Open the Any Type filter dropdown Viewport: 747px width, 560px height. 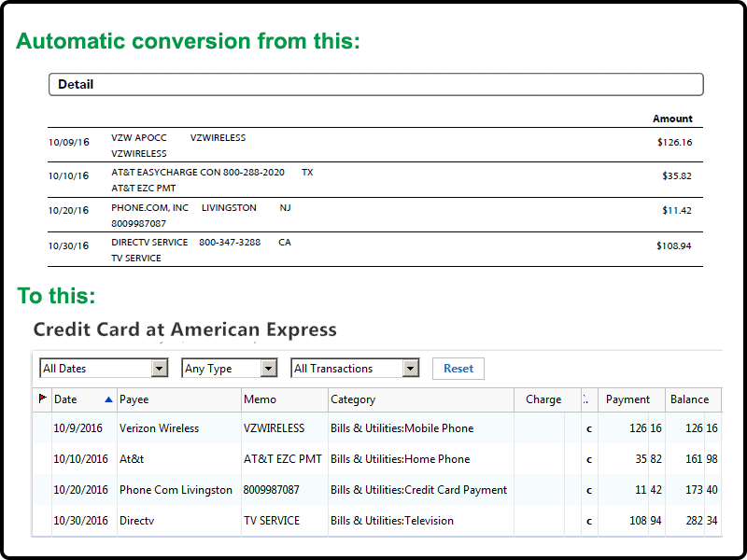tap(229, 368)
